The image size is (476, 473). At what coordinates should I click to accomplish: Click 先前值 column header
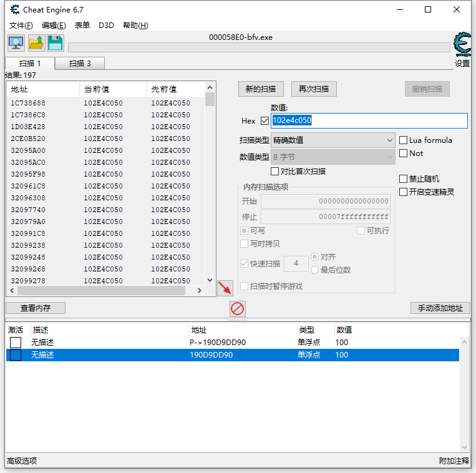pos(176,89)
